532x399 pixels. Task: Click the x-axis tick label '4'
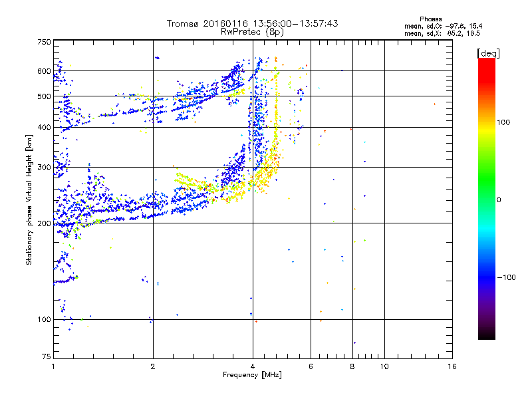click(x=253, y=366)
